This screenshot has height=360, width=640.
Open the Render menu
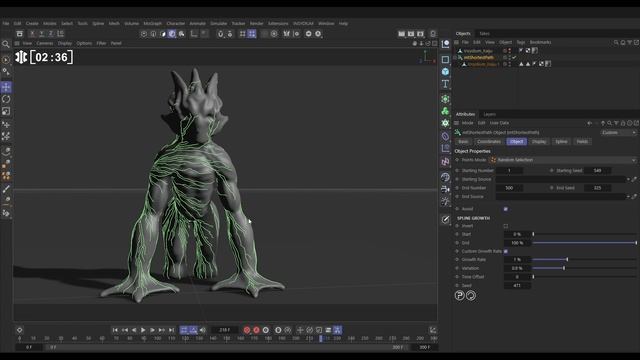coord(256,24)
